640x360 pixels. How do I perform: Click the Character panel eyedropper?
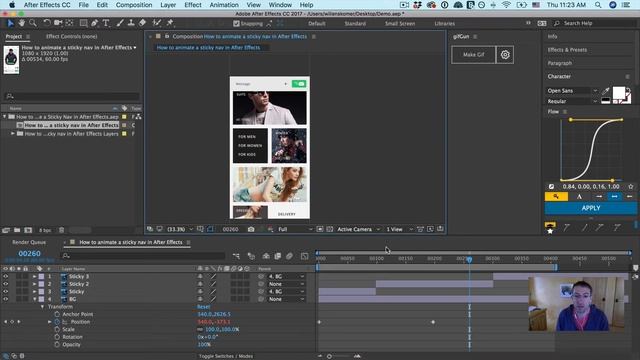pyautogui.click(x=606, y=91)
